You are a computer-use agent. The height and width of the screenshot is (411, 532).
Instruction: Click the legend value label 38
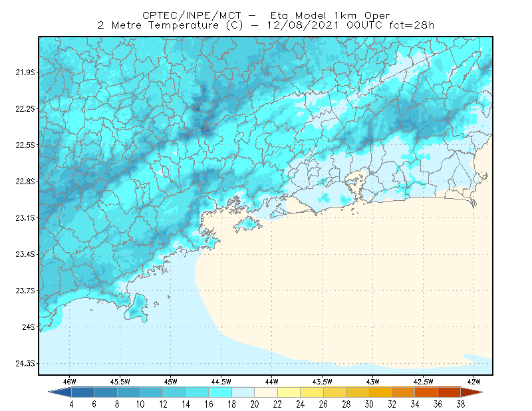pyautogui.click(x=460, y=404)
